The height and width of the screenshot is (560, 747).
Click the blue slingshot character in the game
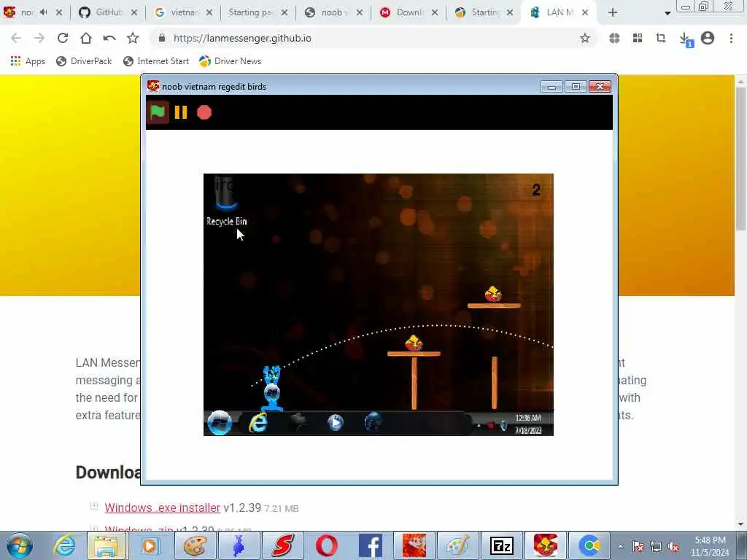(272, 388)
